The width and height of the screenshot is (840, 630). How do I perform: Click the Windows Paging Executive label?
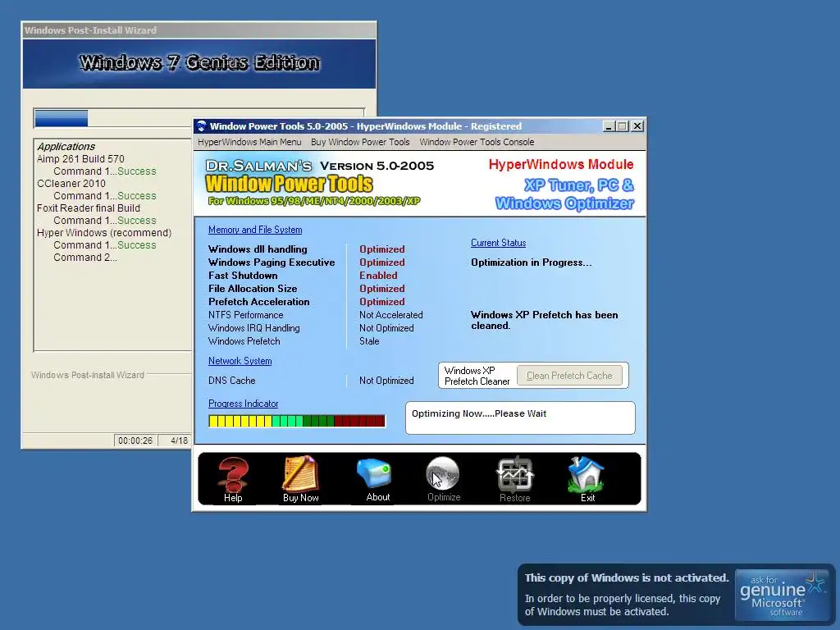[272, 262]
